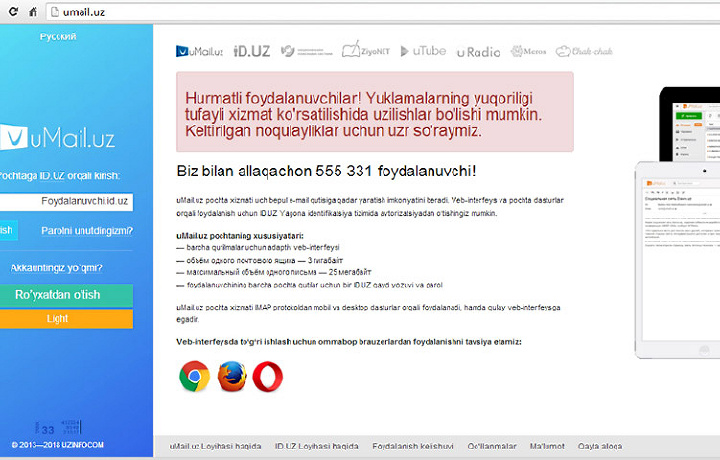Click the Pochtaga ID.UZ orqali kirish label
The image size is (720, 460).
click(x=60, y=176)
